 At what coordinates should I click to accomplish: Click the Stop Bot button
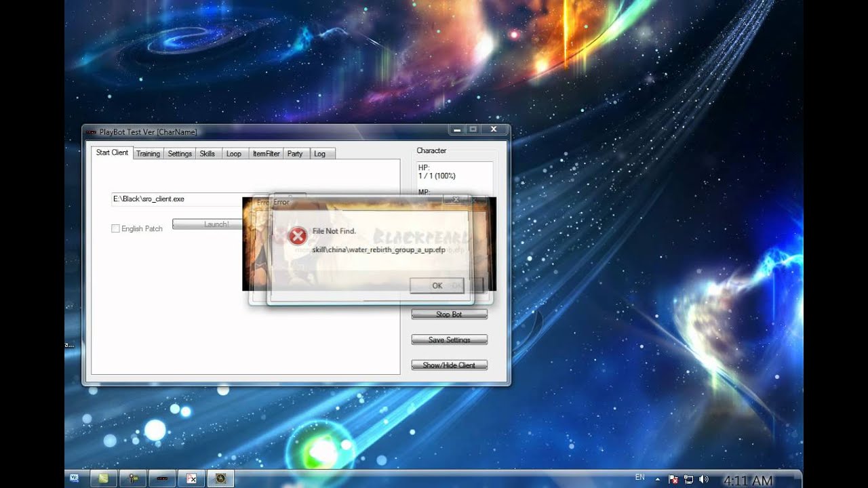(449, 314)
